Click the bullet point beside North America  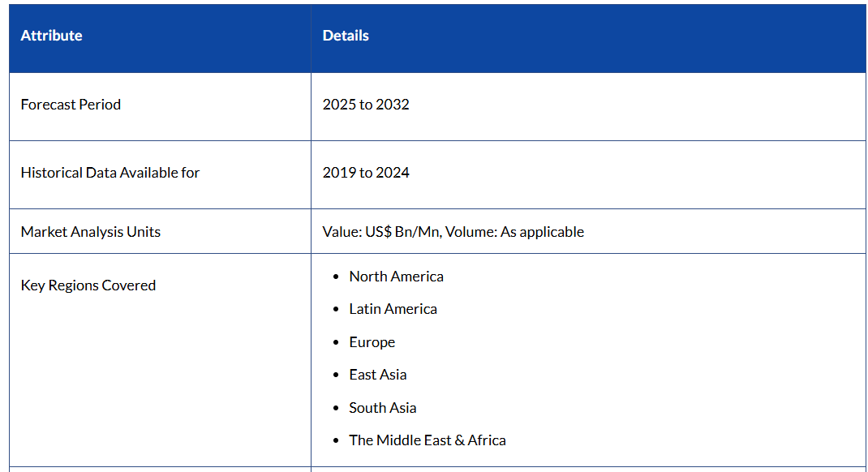[337, 277]
